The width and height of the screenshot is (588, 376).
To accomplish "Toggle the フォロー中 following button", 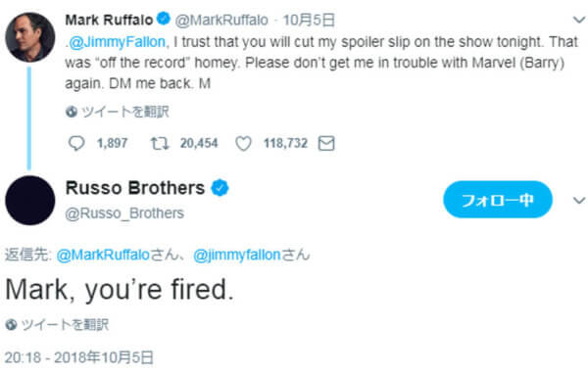I will point(498,200).
